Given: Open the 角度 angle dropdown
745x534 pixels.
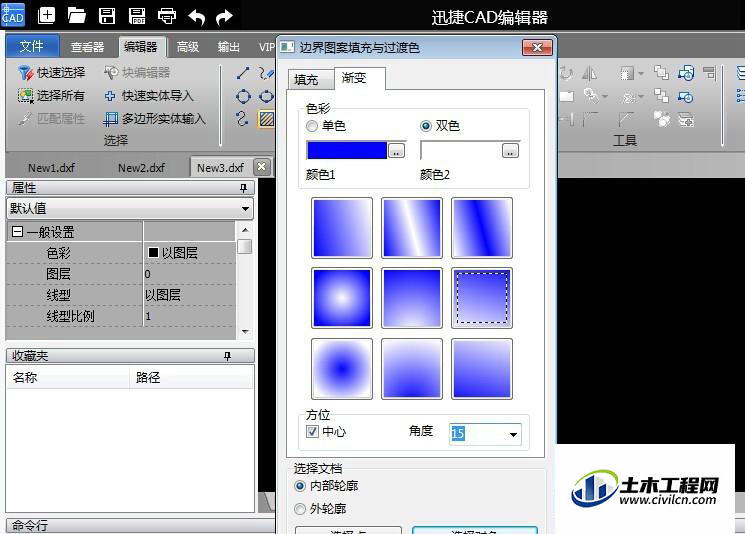Looking at the screenshot, I should pyautogui.click(x=513, y=434).
